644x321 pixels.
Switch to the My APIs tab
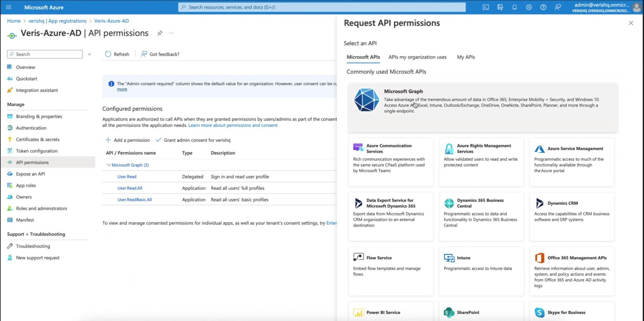coord(466,57)
